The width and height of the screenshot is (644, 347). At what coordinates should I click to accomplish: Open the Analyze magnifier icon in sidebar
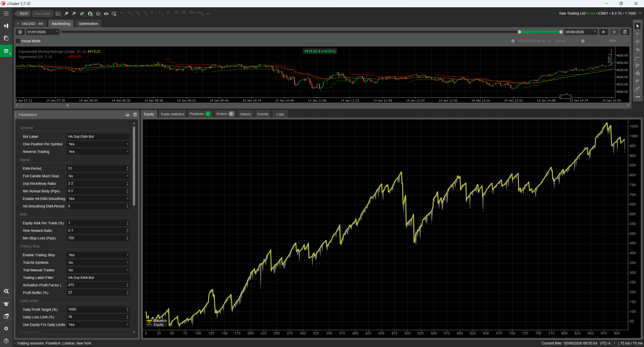click(6, 291)
